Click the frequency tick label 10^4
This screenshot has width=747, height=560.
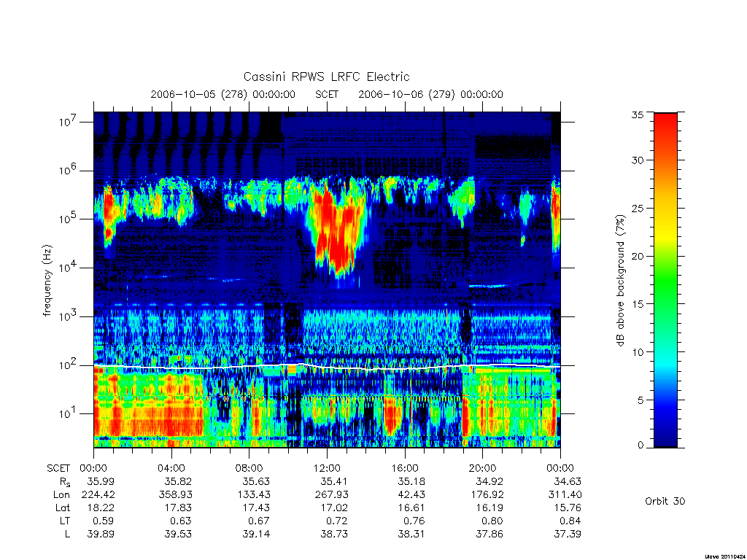click(x=68, y=268)
